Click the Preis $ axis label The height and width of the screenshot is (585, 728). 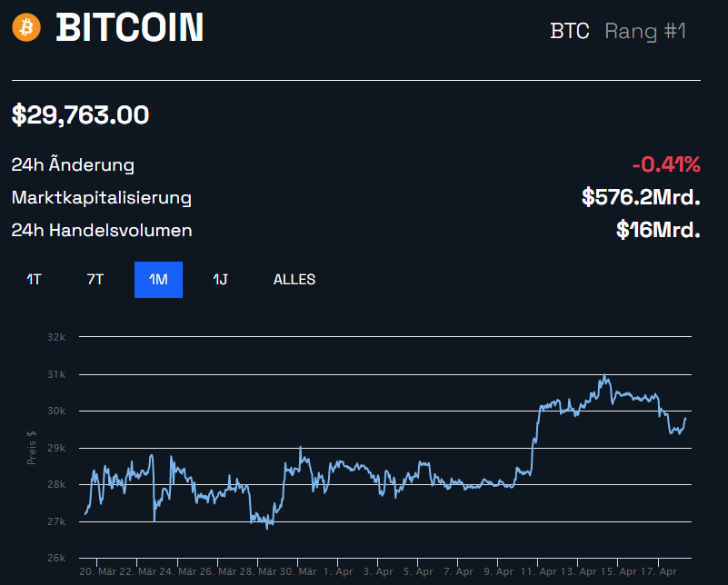coord(34,445)
